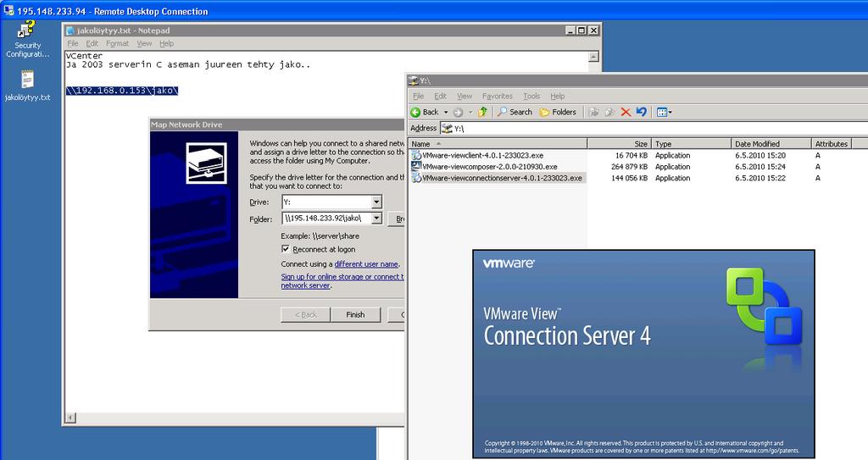Sort files by Date Modified column header
868x460 pixels.
pos(771,143)
